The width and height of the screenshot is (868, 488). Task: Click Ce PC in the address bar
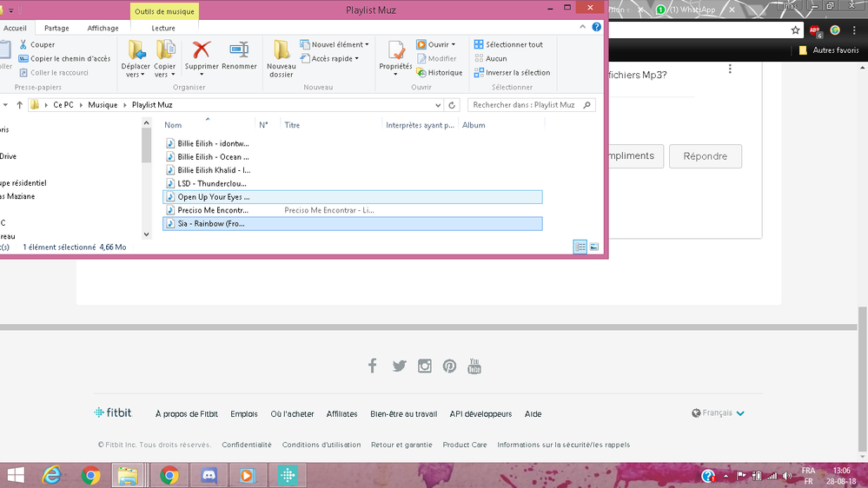click(63, 104)
